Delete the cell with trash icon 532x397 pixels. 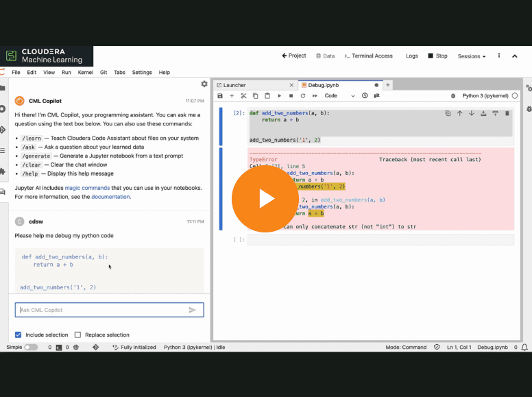point(507,113)
